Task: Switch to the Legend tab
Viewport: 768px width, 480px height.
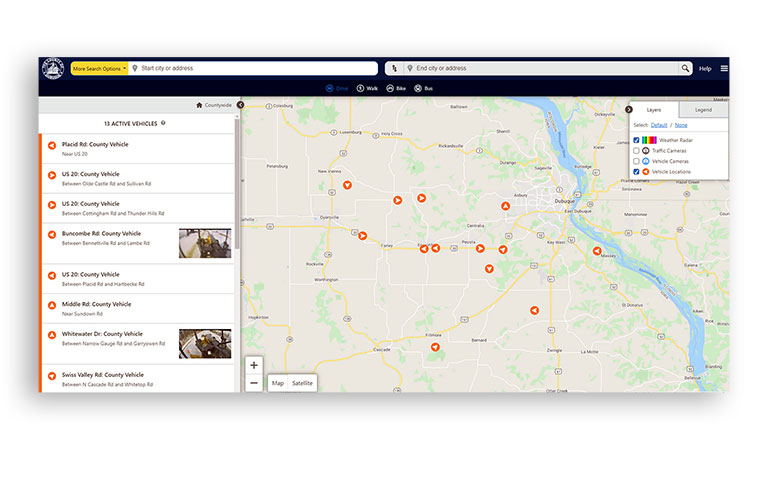Action: (703, 109)
